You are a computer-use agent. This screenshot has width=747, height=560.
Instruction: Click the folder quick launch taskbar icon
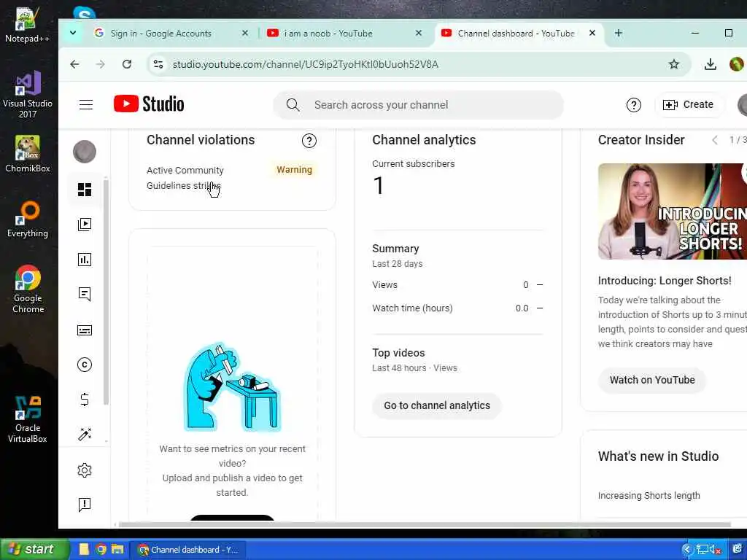pyautogui.click(x=117, y=550)
